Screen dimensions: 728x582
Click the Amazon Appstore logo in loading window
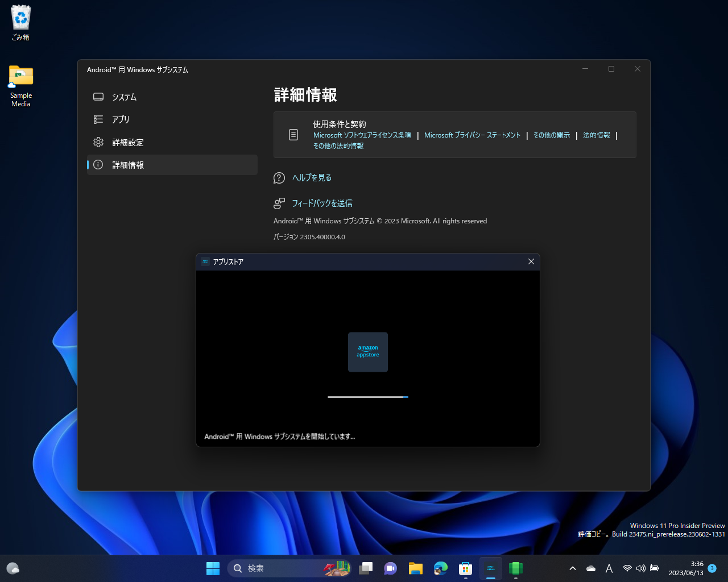367,352
